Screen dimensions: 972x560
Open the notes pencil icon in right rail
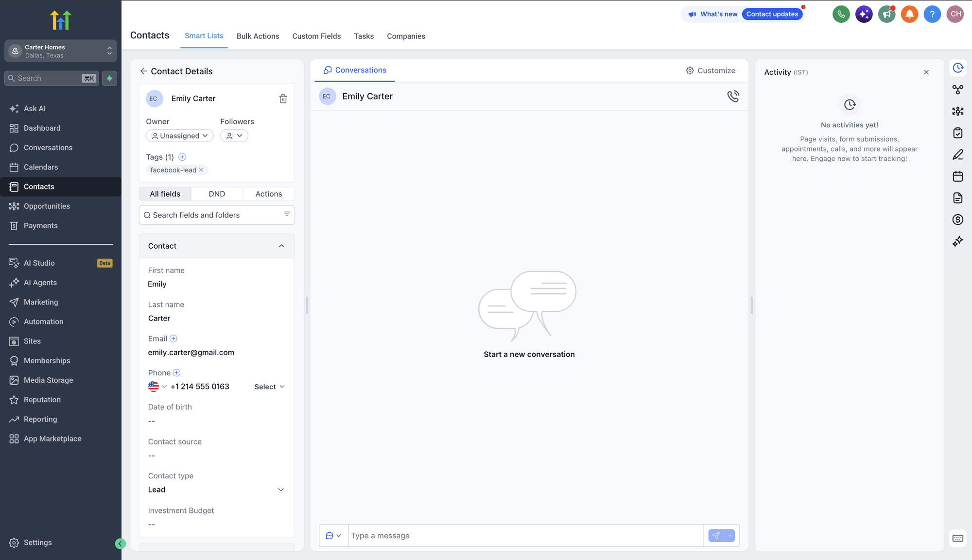958,154
